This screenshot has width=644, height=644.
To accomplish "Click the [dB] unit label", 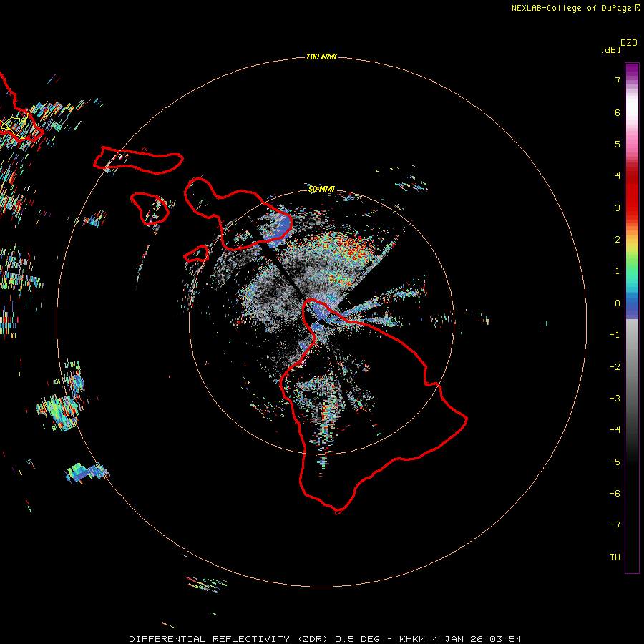I will (x=610, y=49).
